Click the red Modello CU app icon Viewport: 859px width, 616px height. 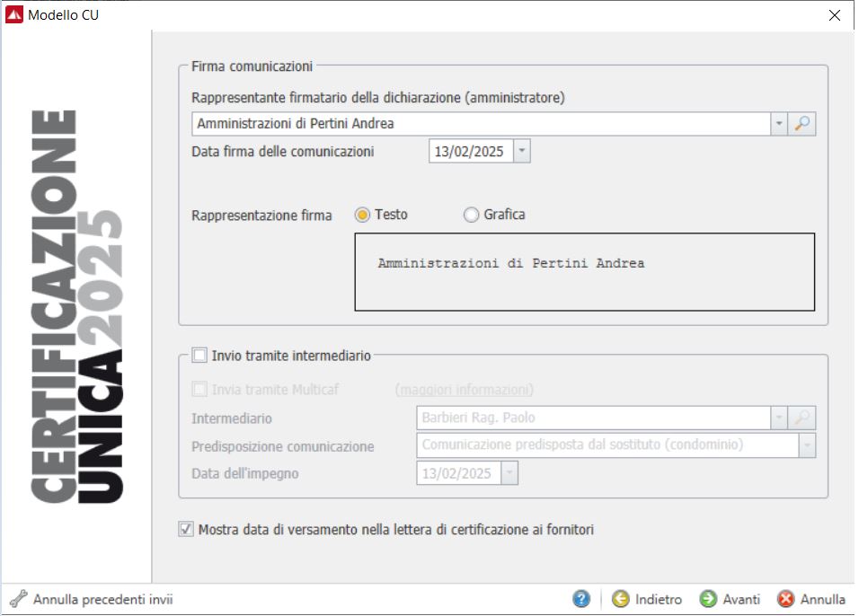pyautogui.click(x=13, y=14)
